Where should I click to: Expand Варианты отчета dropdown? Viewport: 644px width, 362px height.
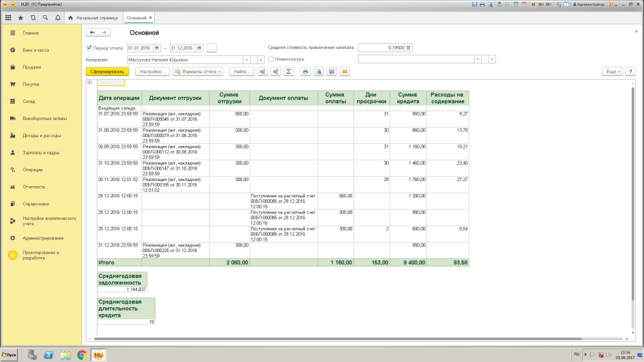tap(197, 72)
